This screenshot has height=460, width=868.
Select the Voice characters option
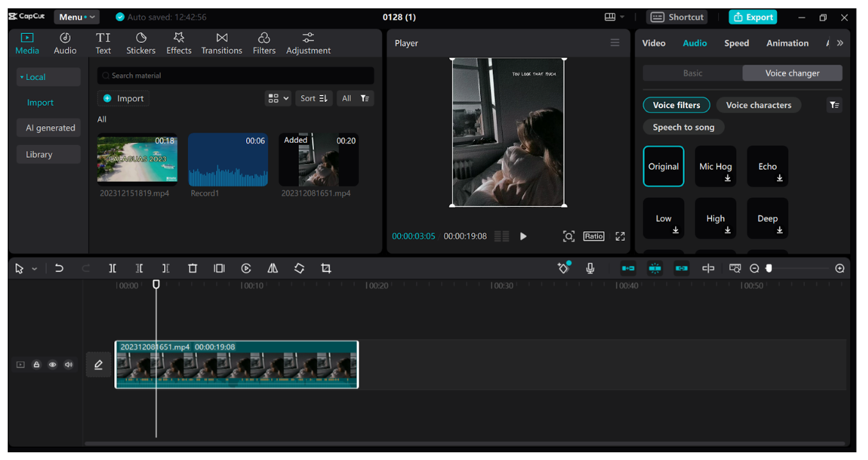pyautogui.click(x=758, y=105)
